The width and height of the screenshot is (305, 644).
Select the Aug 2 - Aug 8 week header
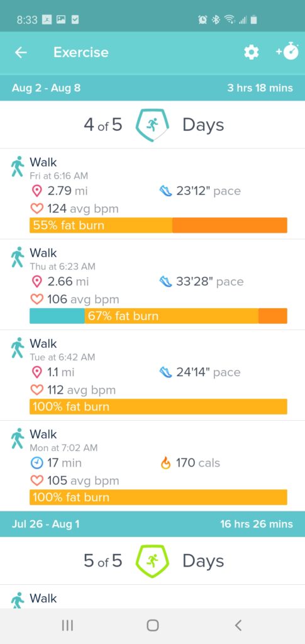tap(152, 88)
